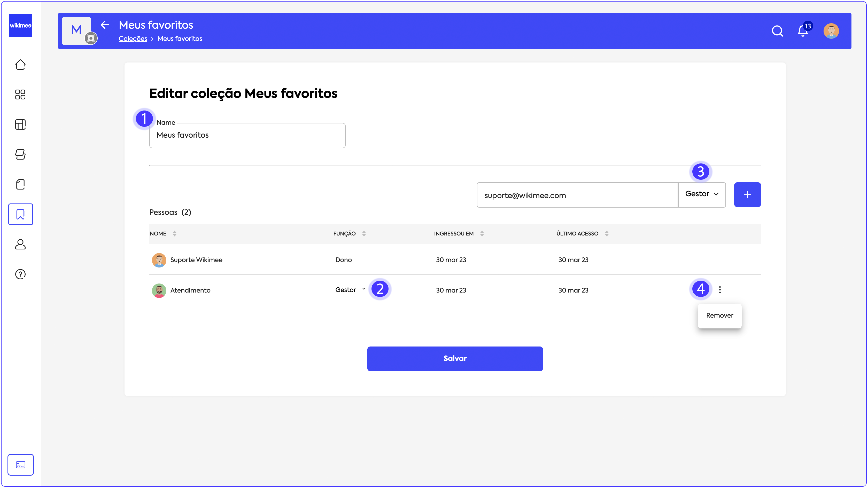Viewport: 868px width, 488px height.
Task: Click the bottom sidebar panel icon
Action: click(x=21, y=465)
